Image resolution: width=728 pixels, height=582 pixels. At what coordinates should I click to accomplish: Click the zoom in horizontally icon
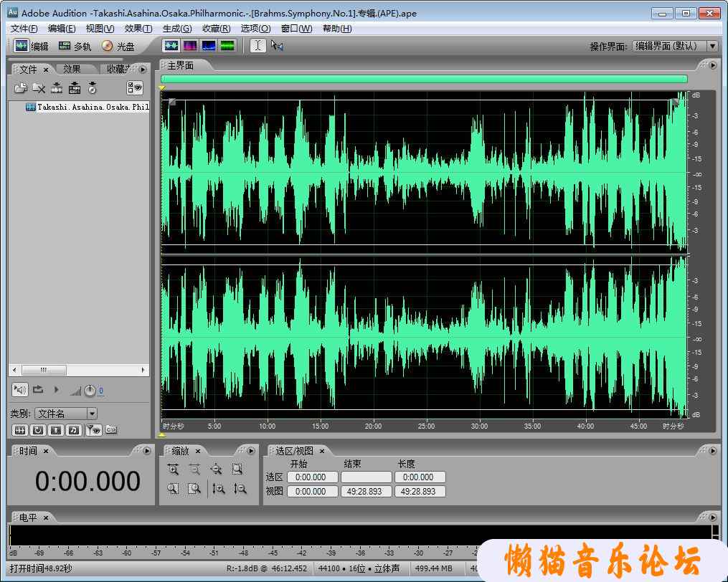pos(173,469)
